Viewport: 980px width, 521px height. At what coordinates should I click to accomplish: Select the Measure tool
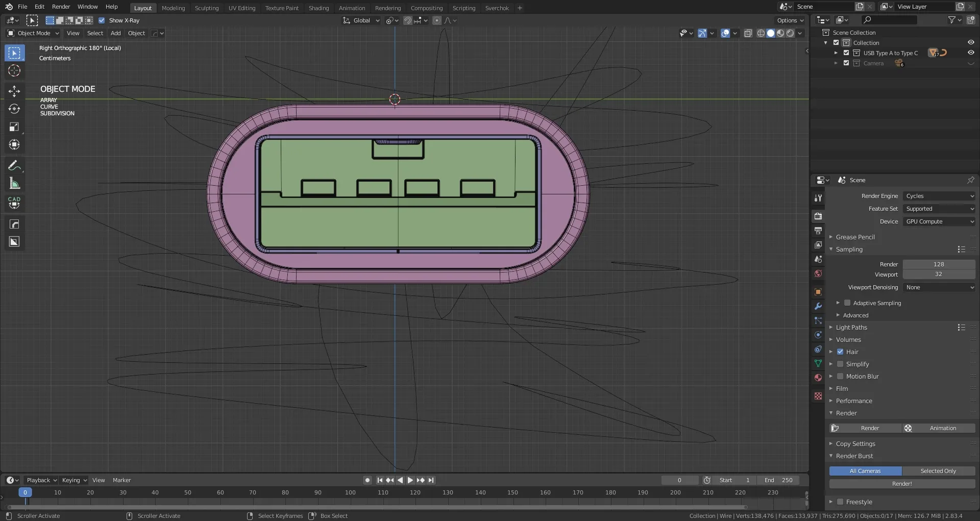click(14, 183)
